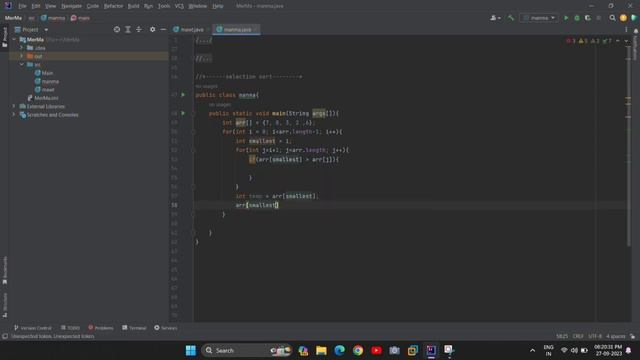Open Microsoft Edge from taskbar
The image size is (640, 360).
coord(339,350)
